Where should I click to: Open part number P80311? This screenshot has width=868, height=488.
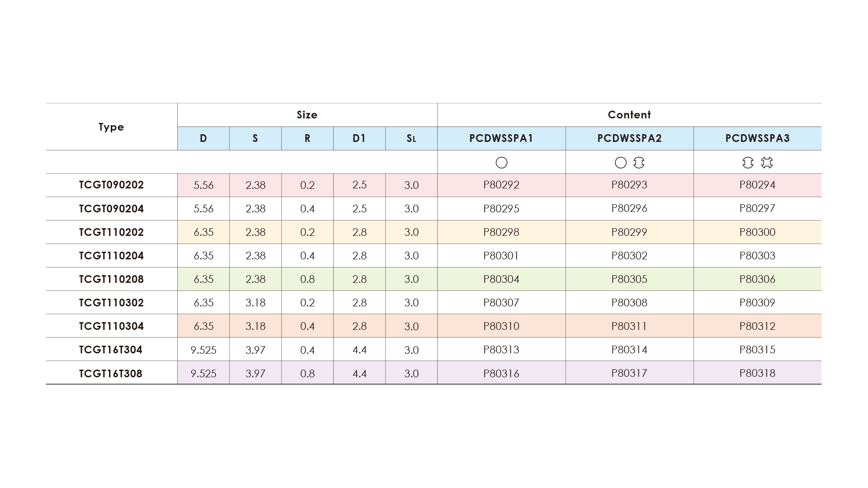[x=629, y=326]
